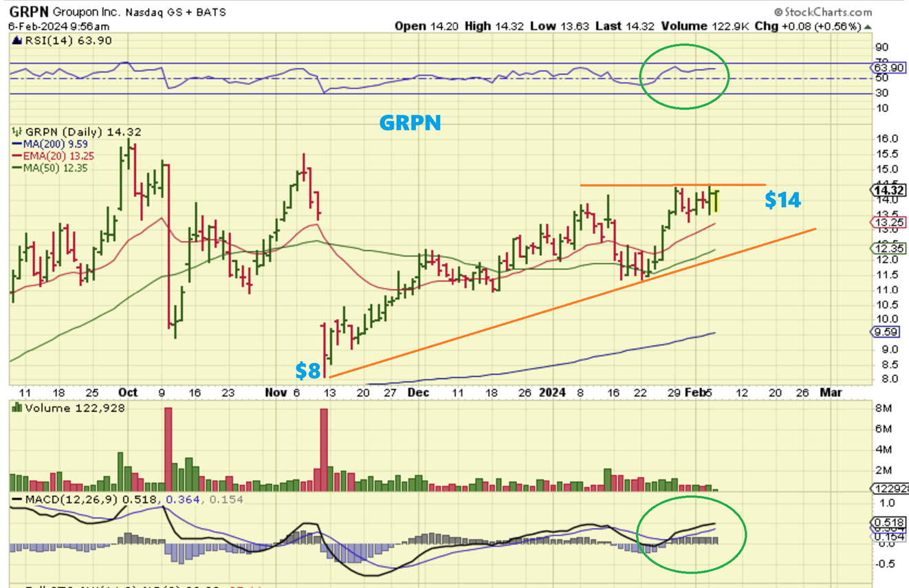Click the histogram icon beside the Volume label

(16, 408)
